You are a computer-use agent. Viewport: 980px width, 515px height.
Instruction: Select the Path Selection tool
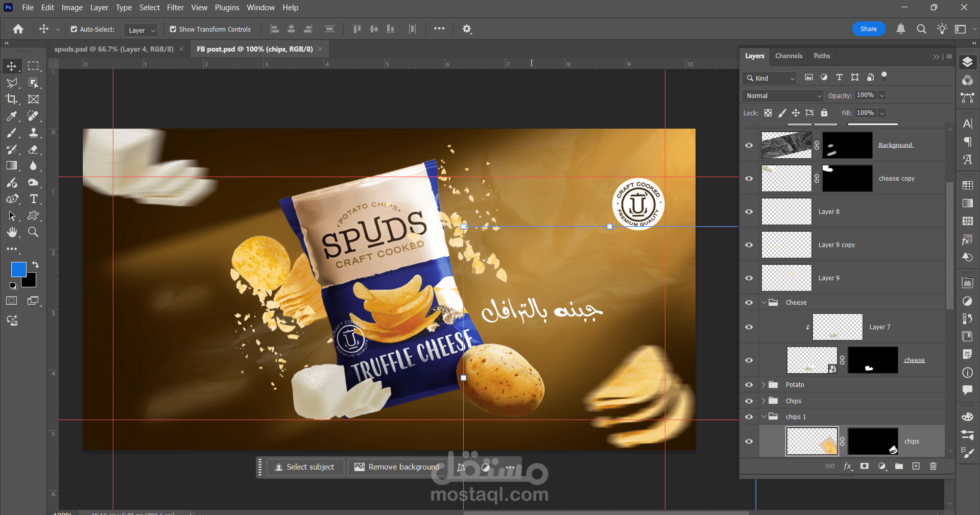tap(12, 215)
